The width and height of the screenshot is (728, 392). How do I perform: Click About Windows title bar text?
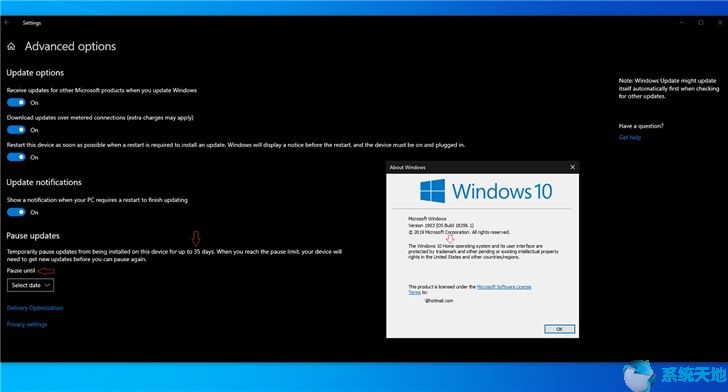click(408, 167)
